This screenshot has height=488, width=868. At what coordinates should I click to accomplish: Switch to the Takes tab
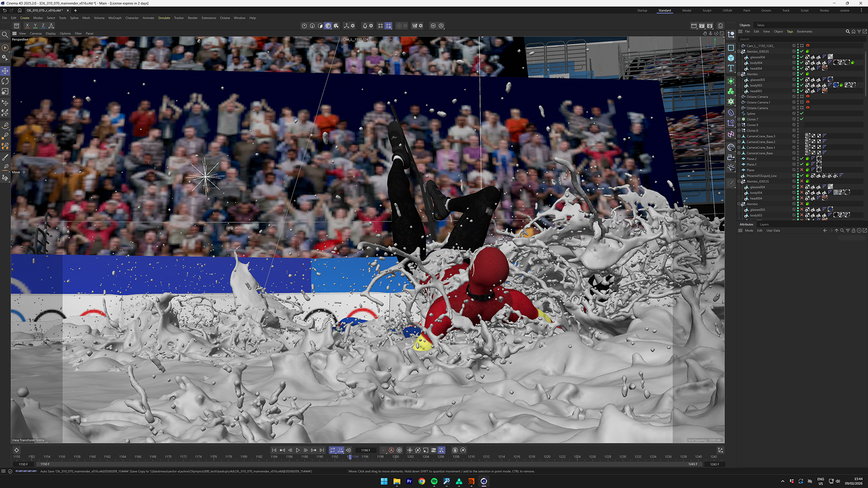coord(760,25)
